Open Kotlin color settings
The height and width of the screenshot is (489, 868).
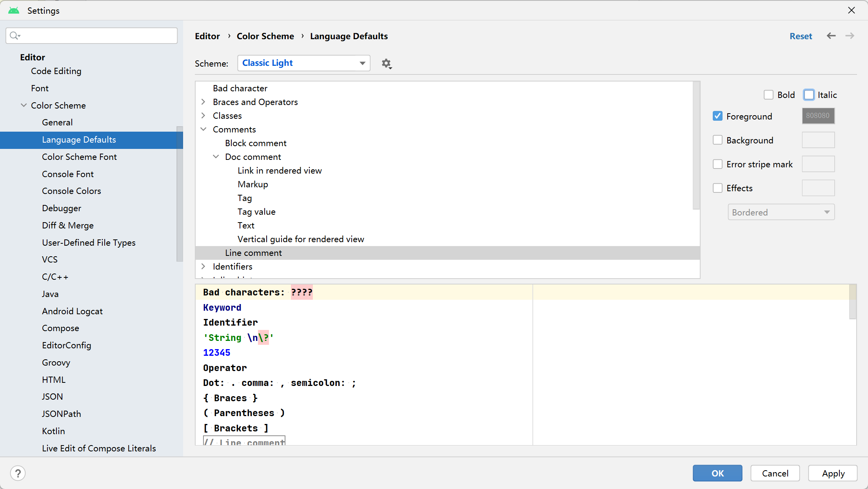(x=53, y=431)
